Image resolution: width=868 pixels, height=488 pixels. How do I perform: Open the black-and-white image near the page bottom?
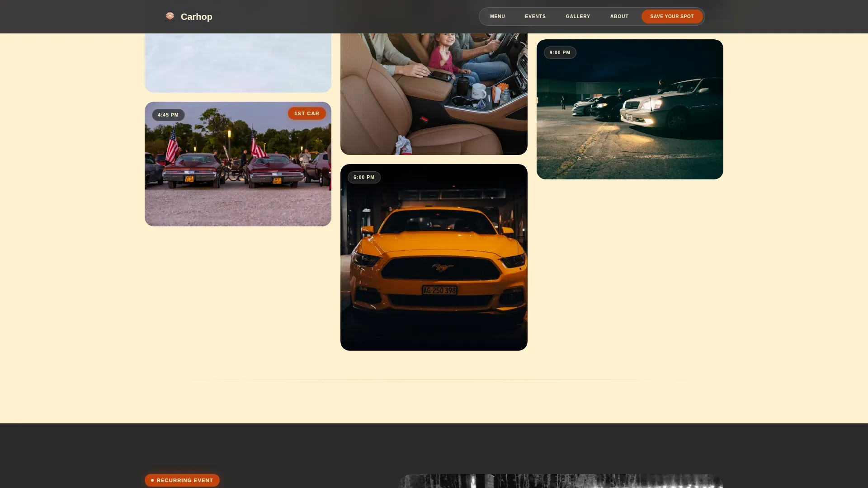[561, 481]
